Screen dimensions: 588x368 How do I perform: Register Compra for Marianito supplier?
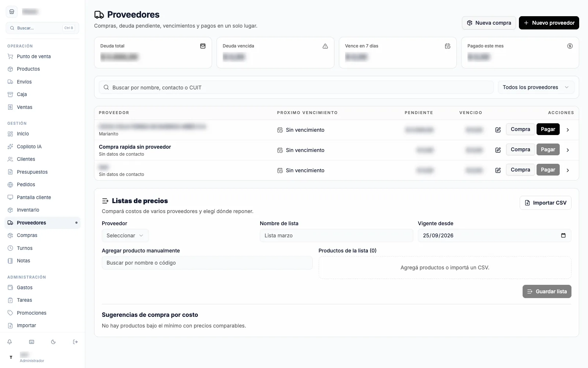[x=520, y=129]
